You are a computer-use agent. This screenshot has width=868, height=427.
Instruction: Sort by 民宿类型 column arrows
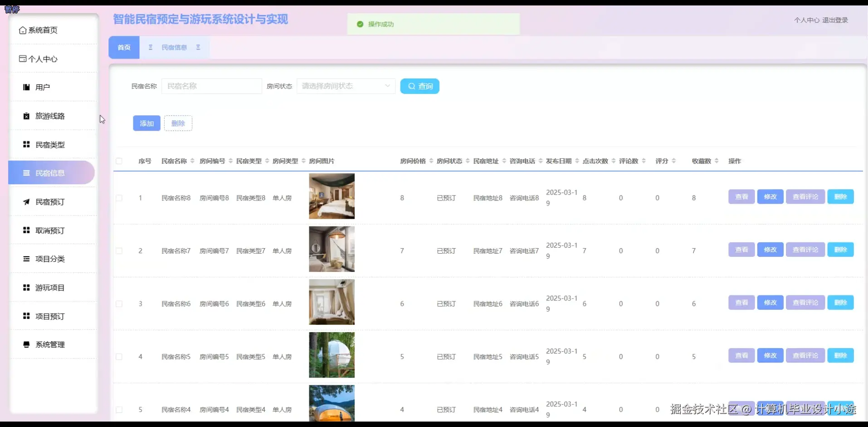(267, 161)
